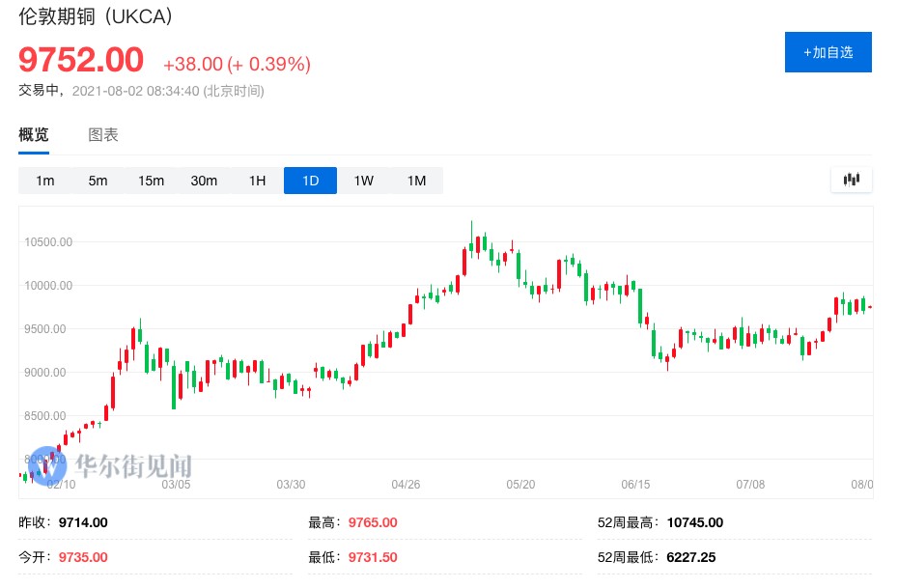Viewport: 898px width, 588px height.
Task: Select the 52周最高 value 10745.00
Action: [694, 523]
